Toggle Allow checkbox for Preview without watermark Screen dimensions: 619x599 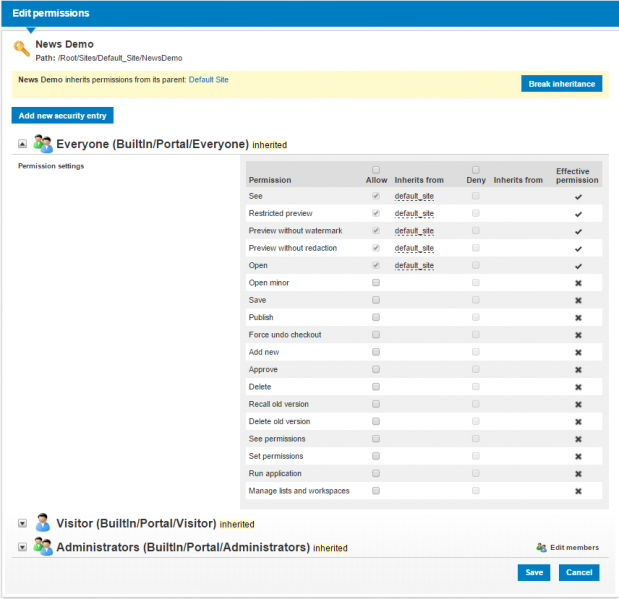[376, 231]
